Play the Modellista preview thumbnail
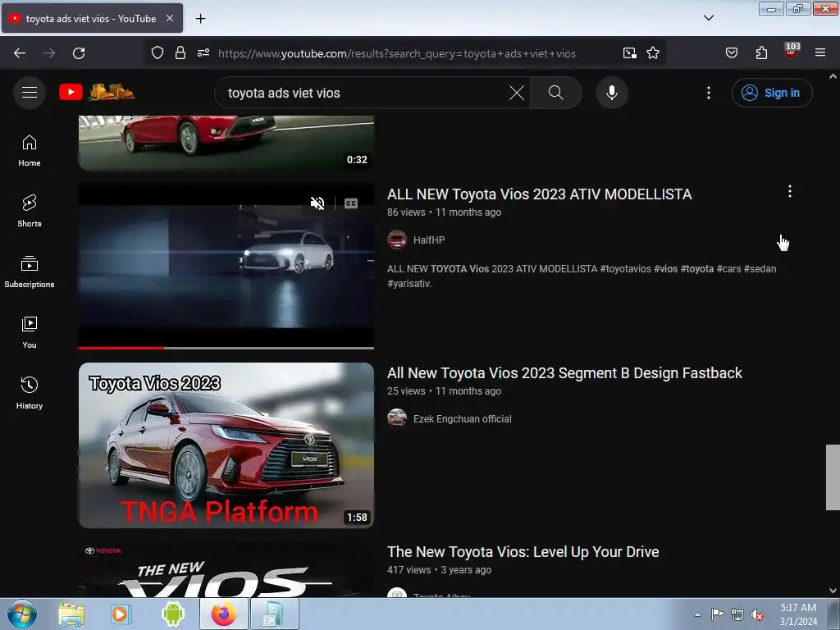 pos(226,267)
